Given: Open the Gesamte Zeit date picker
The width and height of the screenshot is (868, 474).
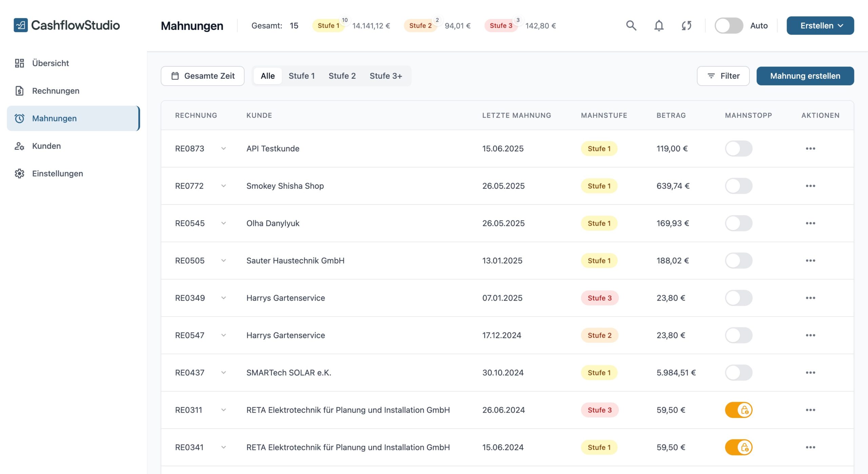Looking at the screenshot, I should tap(202, 76).
